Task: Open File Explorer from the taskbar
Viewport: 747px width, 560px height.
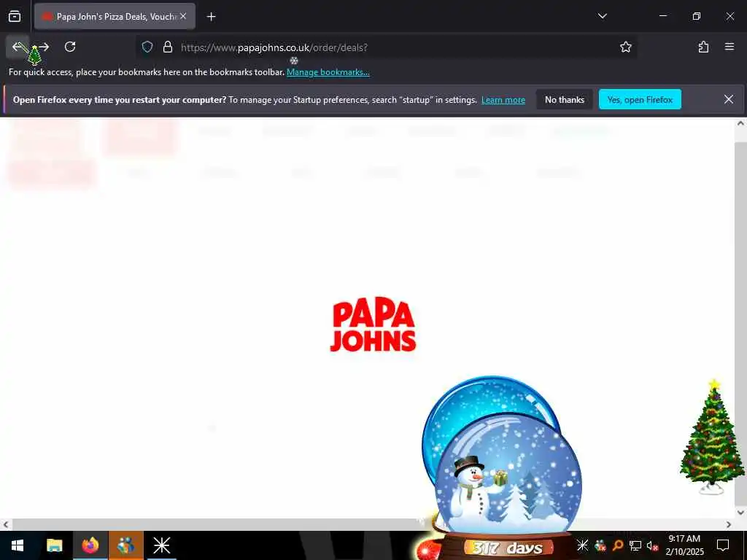Action: [x=54, y=545]
